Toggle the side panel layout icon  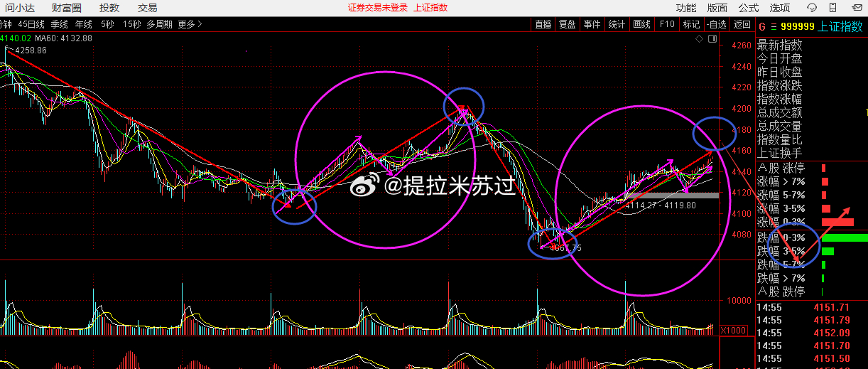point(712,40)
